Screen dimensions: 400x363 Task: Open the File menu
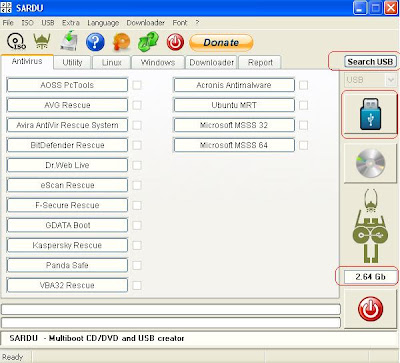coord(8,23)
